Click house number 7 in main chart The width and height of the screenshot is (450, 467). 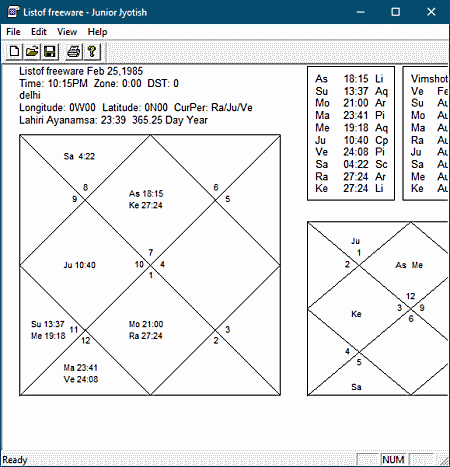tap(151, 253)
